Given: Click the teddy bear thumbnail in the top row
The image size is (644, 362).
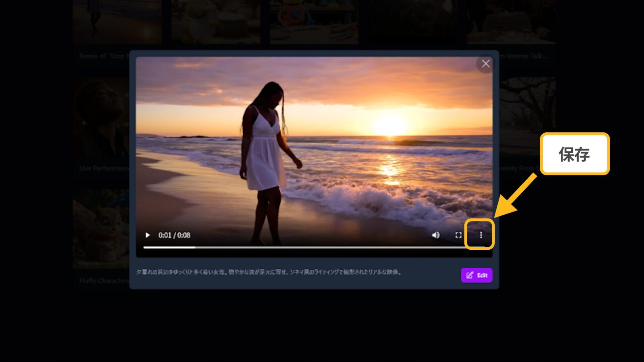Looking at the screenshot, I should point(215,20).
